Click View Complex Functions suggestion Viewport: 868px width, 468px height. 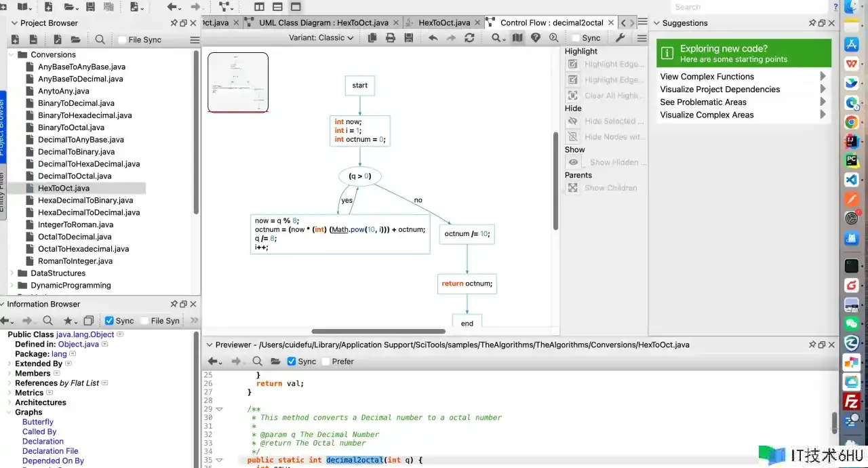point(707,77)
